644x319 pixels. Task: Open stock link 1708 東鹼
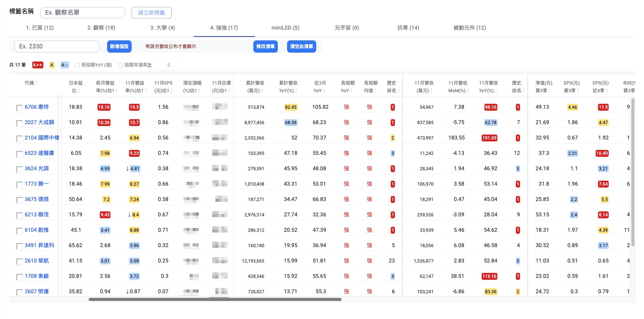(37, 276)
